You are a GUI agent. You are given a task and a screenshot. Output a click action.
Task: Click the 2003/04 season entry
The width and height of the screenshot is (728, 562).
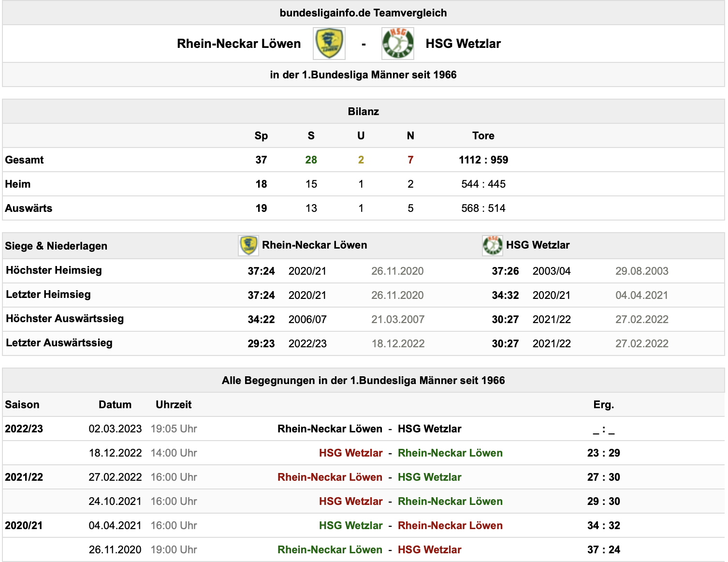(x=552, y=271)
